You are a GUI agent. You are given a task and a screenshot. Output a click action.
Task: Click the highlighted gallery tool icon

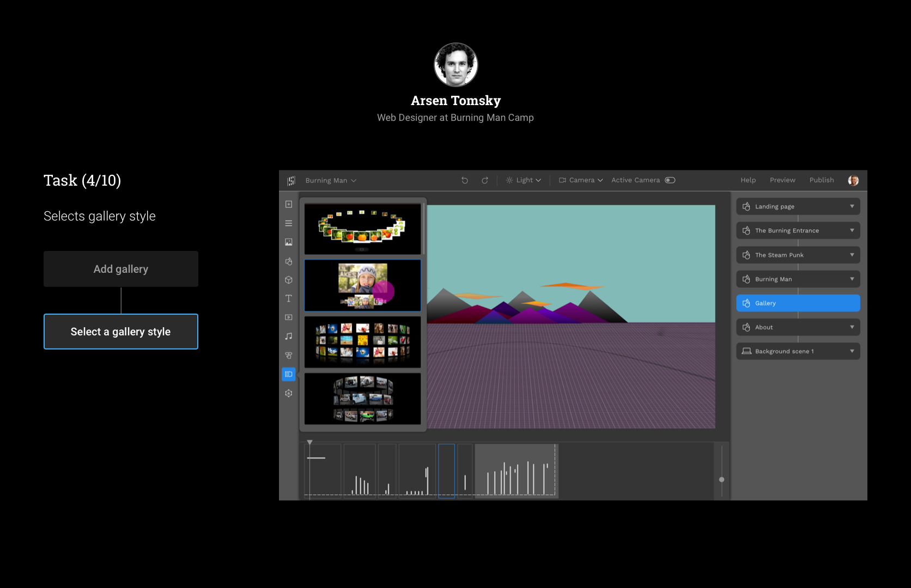(289, 374)
